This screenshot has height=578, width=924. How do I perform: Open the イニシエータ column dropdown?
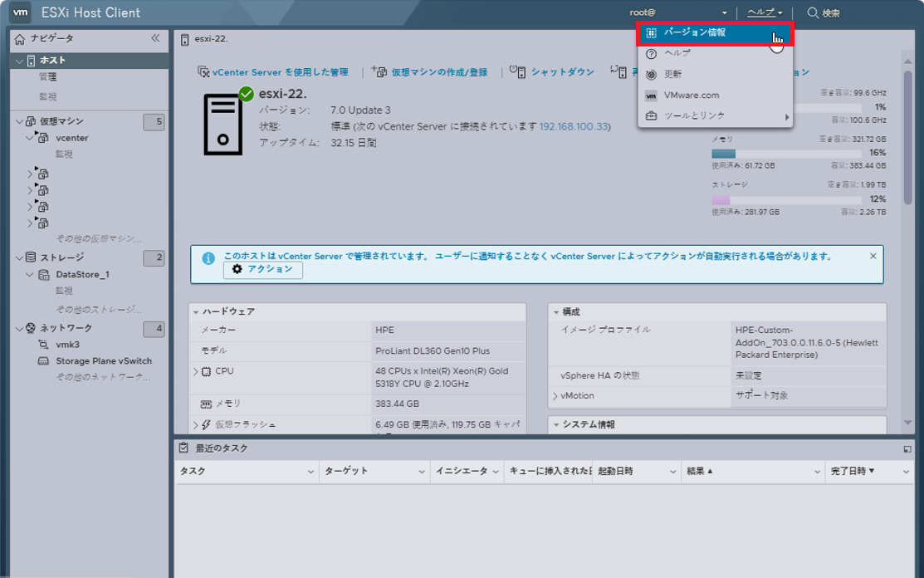click(496, 472)
